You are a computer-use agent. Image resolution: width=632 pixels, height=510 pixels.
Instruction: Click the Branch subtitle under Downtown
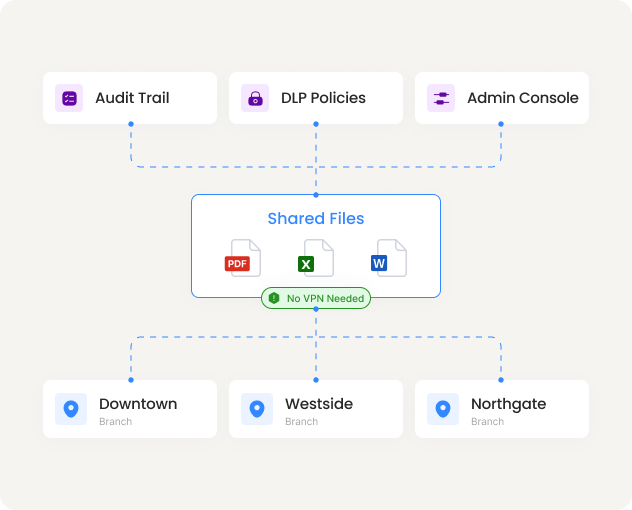[x=115, y=422]
